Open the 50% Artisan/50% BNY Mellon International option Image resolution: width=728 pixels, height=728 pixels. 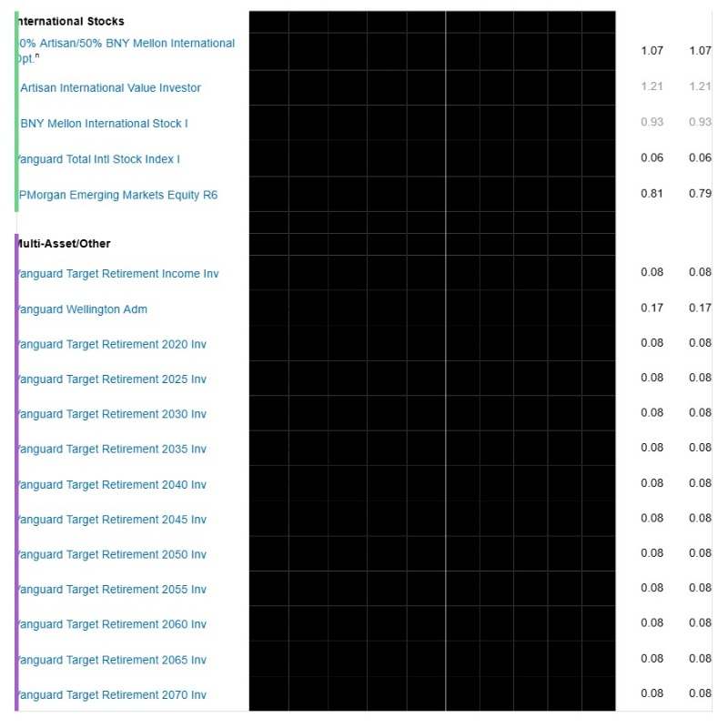click(x=126, y=44)
